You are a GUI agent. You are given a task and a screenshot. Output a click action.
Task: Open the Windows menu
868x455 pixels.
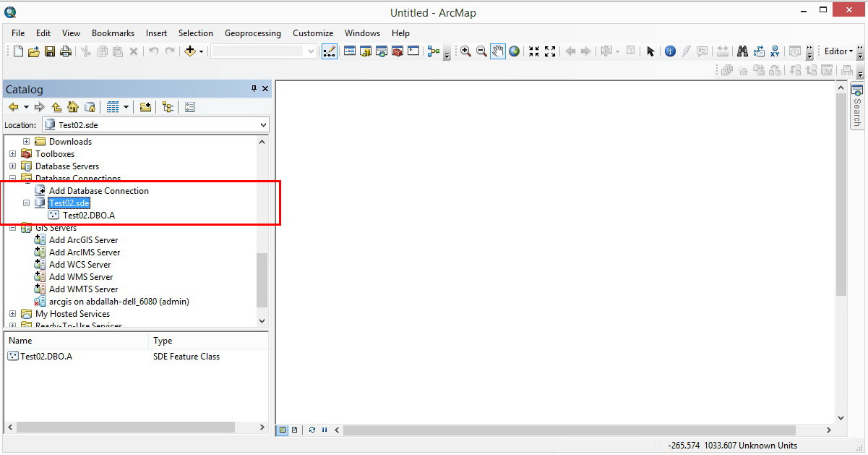point(362,33)
